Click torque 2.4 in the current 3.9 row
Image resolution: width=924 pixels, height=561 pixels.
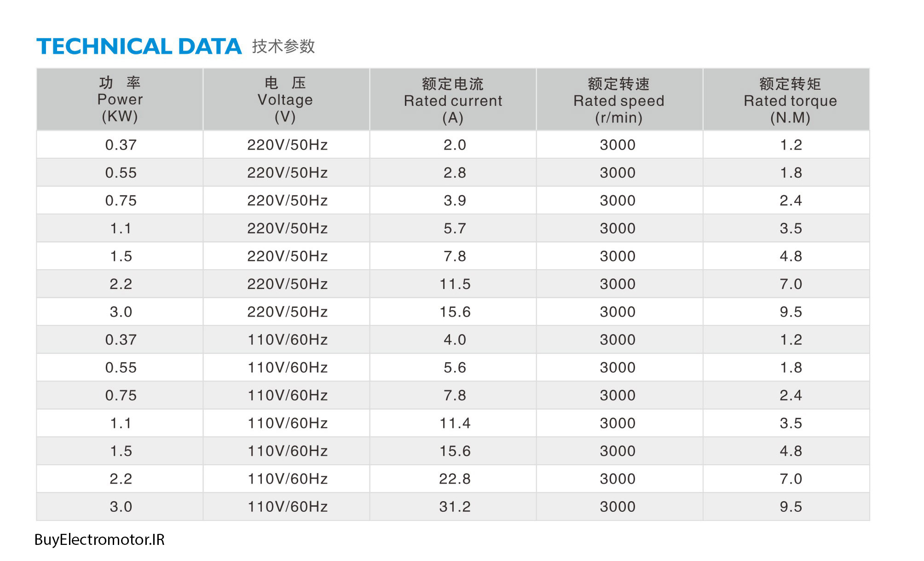coord(791,201)
